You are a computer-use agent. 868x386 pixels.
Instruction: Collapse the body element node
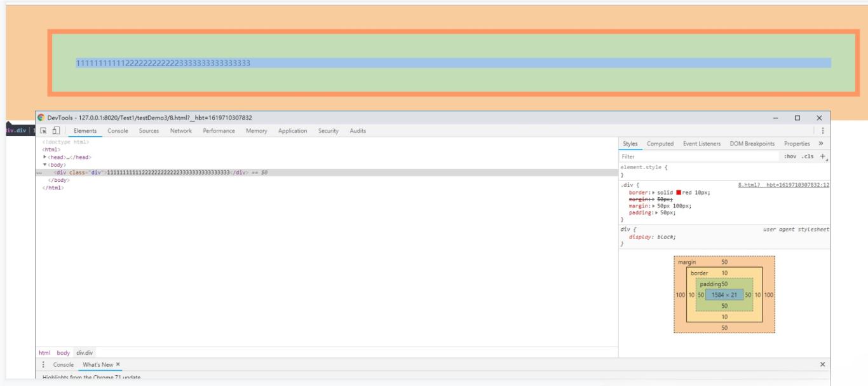click(x=44, y=165)
